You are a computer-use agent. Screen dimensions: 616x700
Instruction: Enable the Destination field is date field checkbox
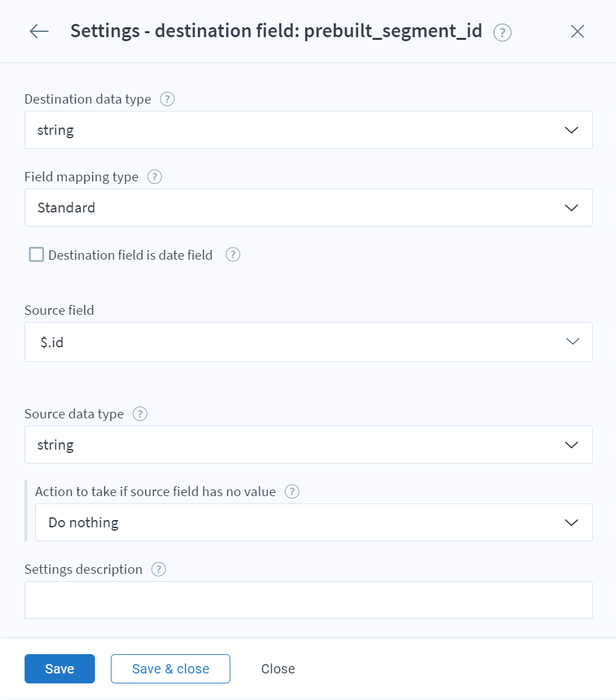tap(37, 254)
